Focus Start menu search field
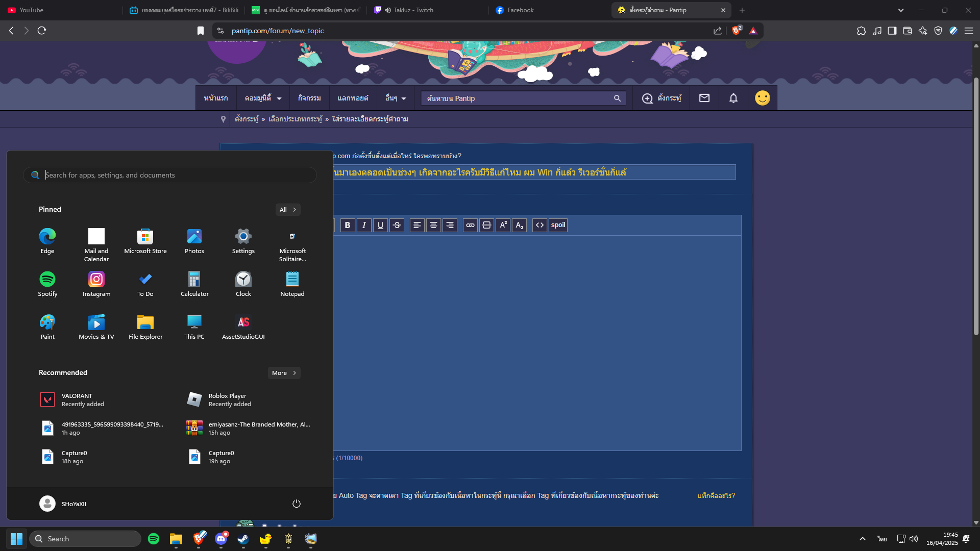This screenshot has width=980, height=551. pos(170,175)
